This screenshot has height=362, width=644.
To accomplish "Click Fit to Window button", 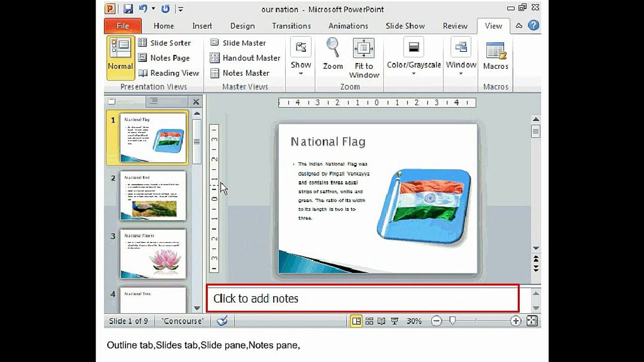I will point(364,58).
